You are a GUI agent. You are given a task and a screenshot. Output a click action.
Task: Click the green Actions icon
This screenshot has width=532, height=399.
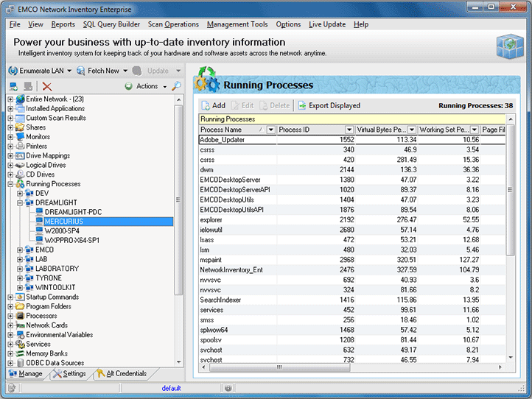tap(128, 86)
